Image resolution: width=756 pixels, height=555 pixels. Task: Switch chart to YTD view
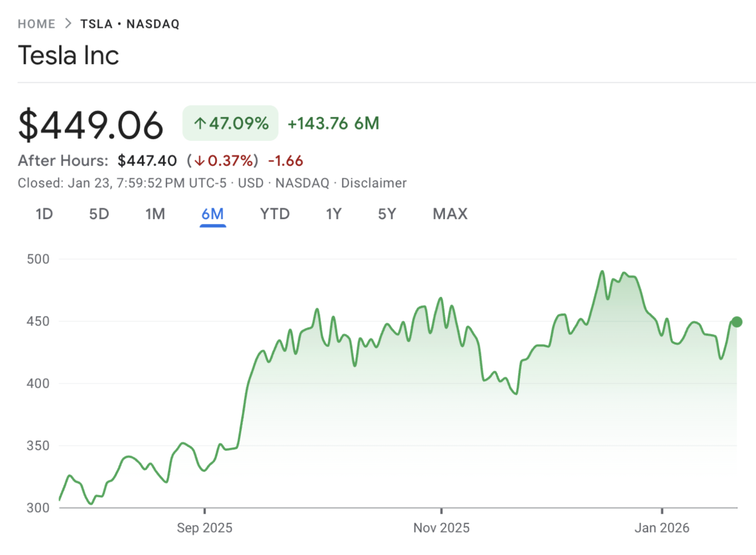click(x=274, y=214)
